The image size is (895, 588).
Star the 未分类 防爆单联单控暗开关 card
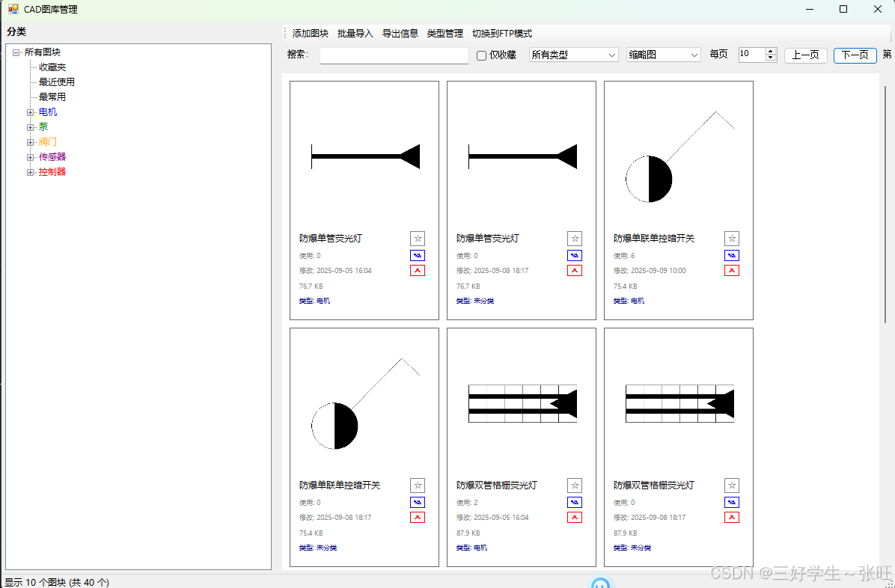click(418, 486)
